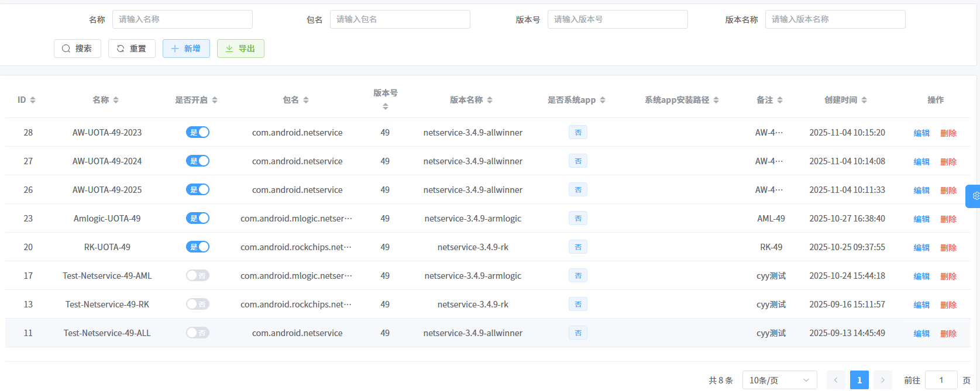Edit the AW-UOTA-49-2024 row

921,162
